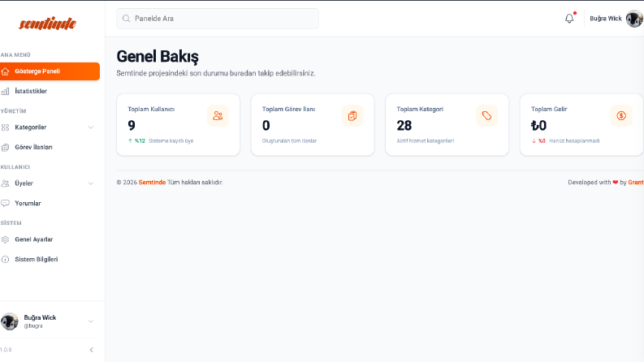Go to İstatistikler in the sidebar
The height and width of the screenshot is (362, 644).
tap(50, 91)
